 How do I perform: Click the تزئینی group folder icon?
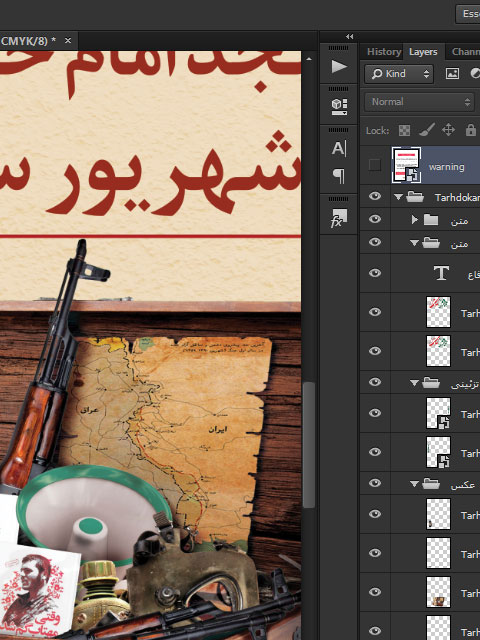[431, 383]
